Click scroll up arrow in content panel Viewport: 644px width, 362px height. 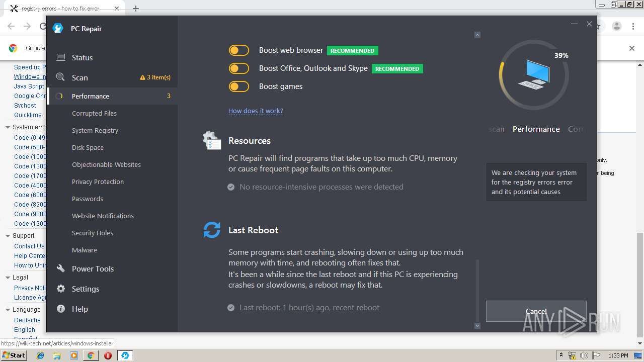click(x=477, y=35)
